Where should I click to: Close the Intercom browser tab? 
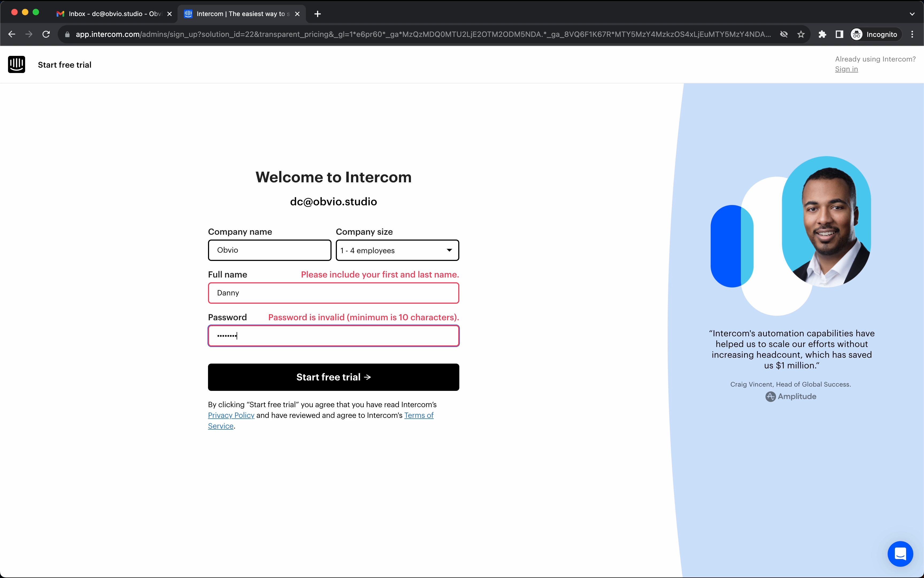click(x=297, y=14)
